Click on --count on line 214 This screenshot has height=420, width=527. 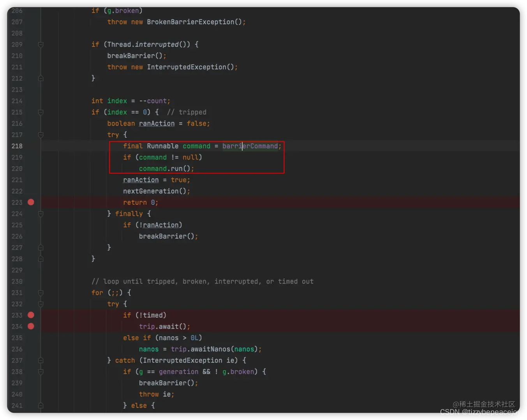(x=153, y=101)
